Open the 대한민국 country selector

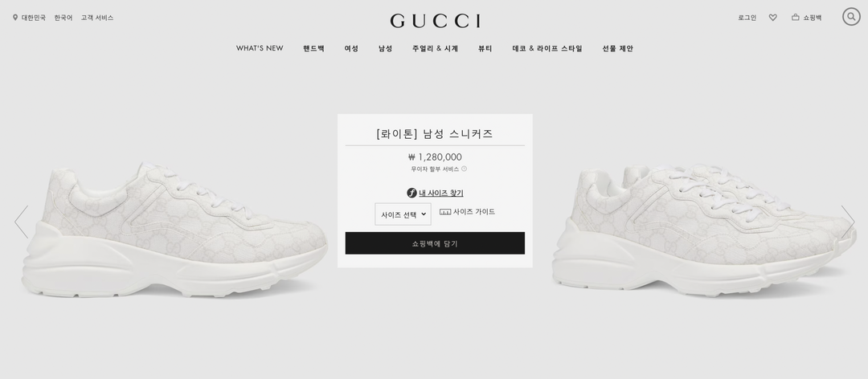tap(34, 18)
